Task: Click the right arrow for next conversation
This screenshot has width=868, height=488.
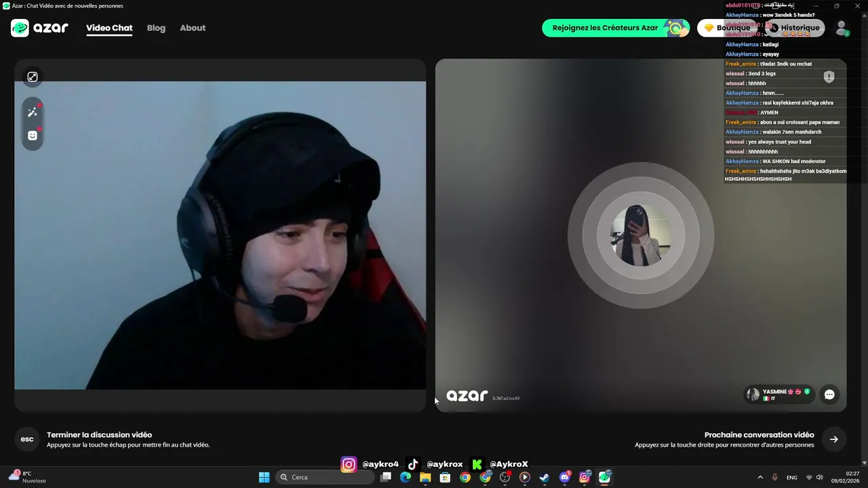Action: point(834,439)
